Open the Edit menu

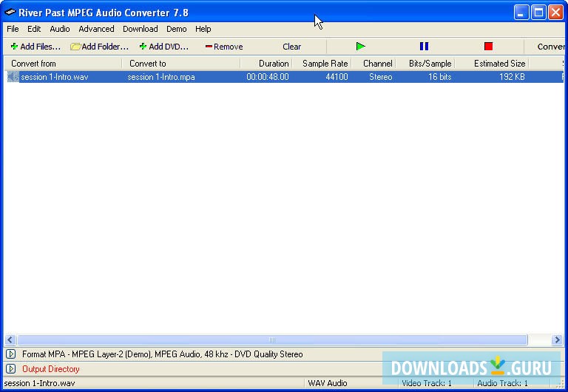tap(34, 29)
